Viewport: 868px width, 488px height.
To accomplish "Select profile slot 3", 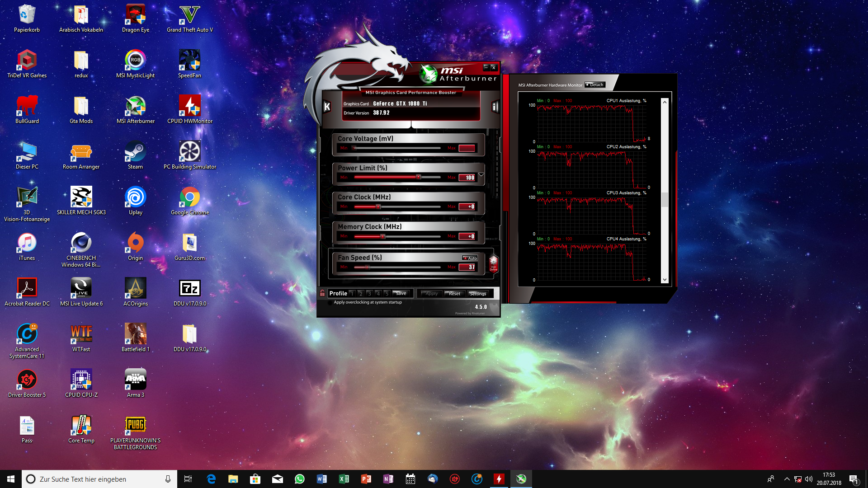I will point(369,294).
